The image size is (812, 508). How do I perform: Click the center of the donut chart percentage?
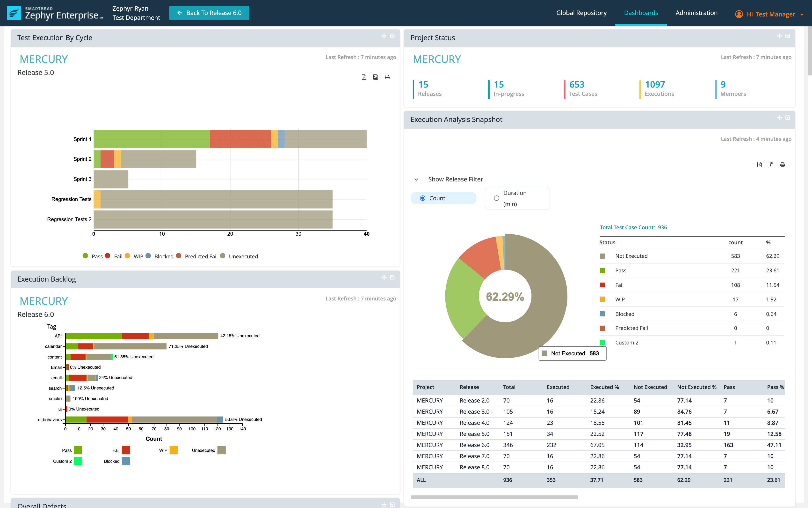tap(505, 297)
